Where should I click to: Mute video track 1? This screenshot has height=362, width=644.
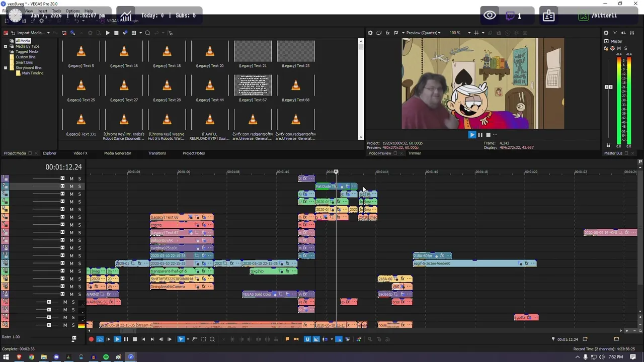[71, 178]
